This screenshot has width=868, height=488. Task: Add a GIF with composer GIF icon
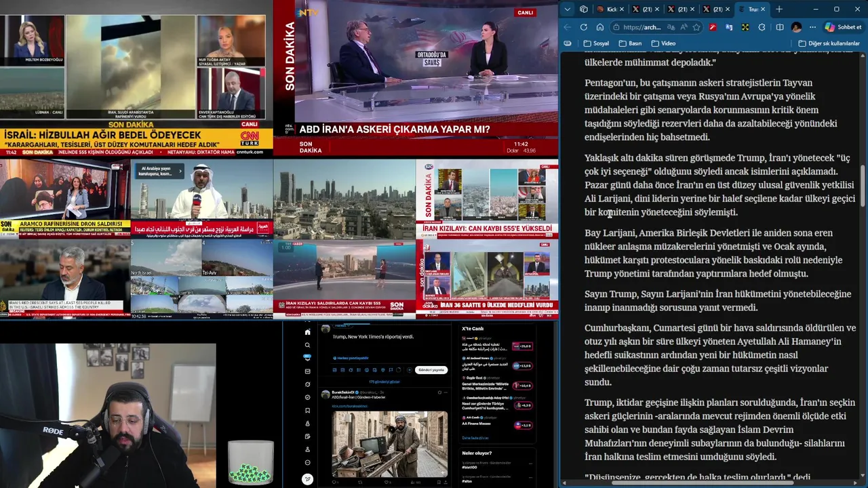(342, 370)
